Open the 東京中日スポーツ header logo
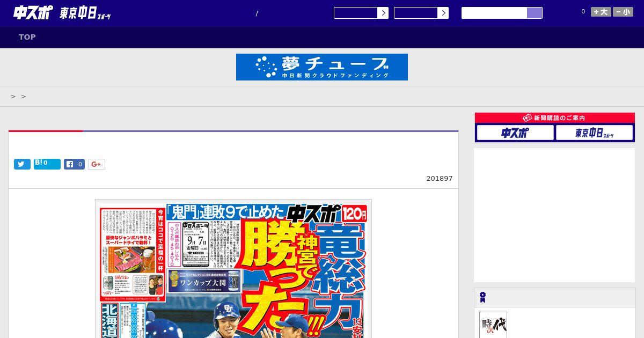Image resolution: width=644 pixels, height=338 pixels. pos(85,13)
